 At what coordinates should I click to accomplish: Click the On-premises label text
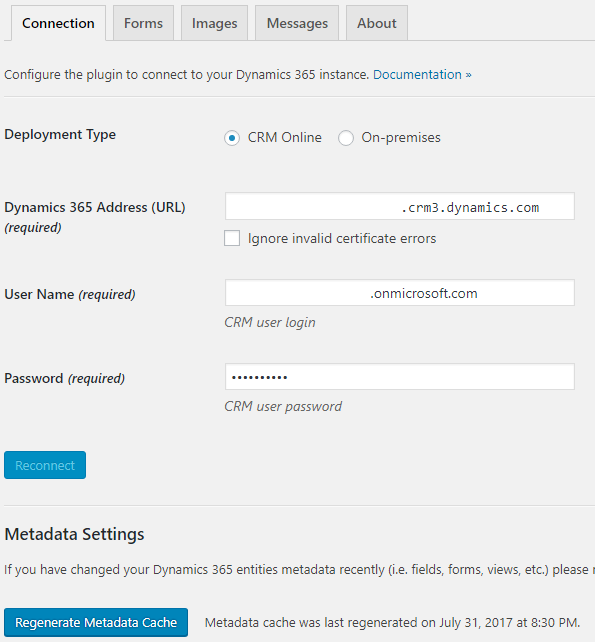click(401, 138)
